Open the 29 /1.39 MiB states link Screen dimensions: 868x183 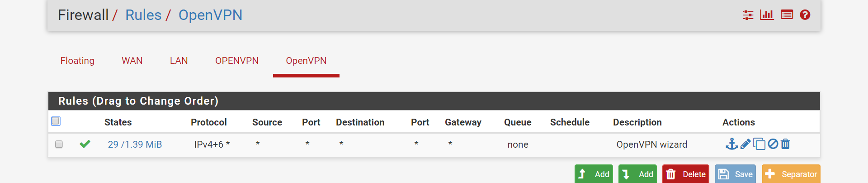pos(135,144)
